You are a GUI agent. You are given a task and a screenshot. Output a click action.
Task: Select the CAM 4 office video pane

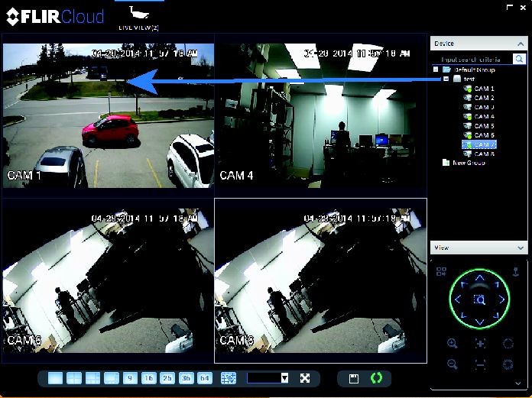[x=320, y=115]
